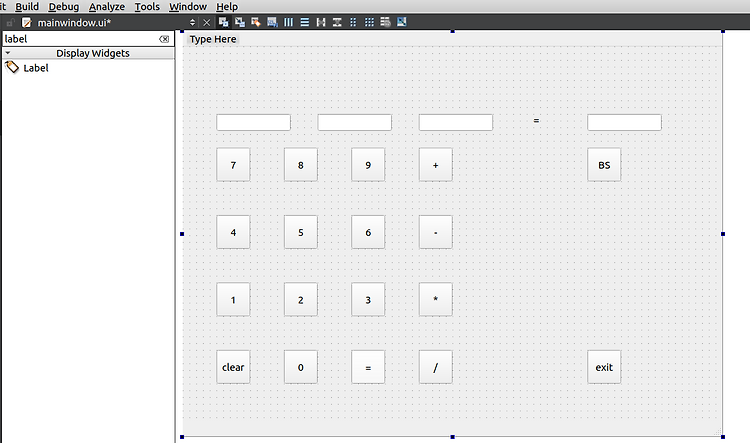750x443 pixels.
Task: Activate Edit Buddies mode icon
Action: 256,22
